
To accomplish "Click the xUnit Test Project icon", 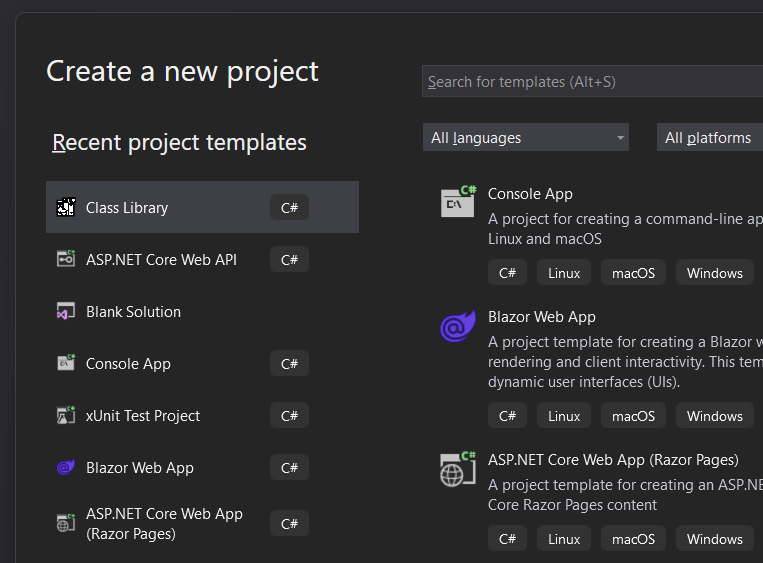I will 66,416.
